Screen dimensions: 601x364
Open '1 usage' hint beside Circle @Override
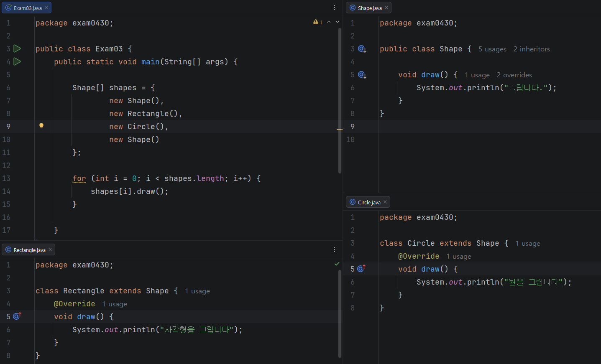coord(459,257)
